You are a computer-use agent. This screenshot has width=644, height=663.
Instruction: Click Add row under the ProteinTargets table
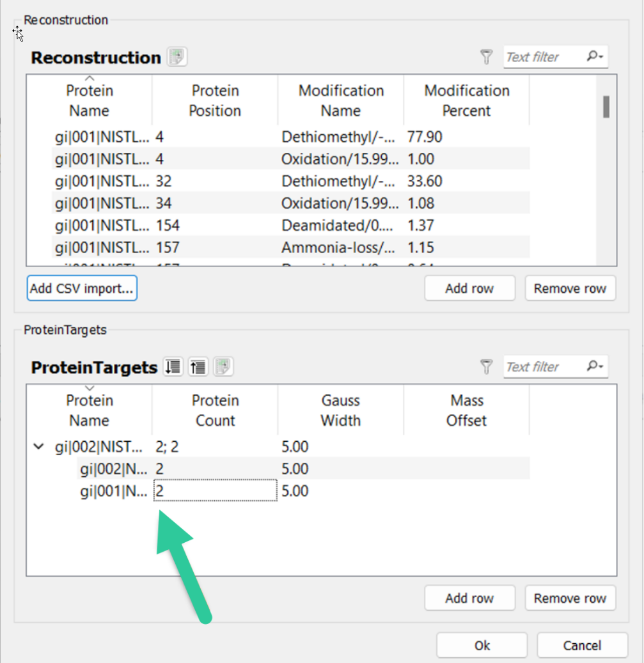tap(470, 598)
